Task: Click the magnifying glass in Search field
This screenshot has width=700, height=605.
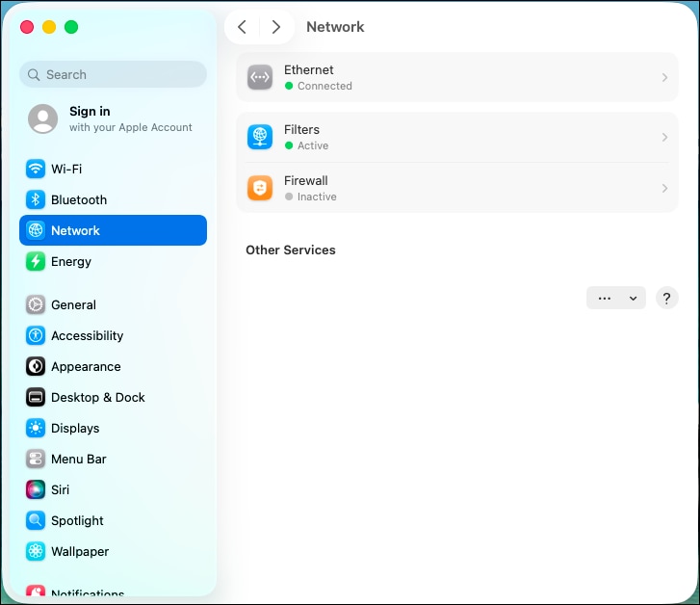Action: [x=34, y=74]
